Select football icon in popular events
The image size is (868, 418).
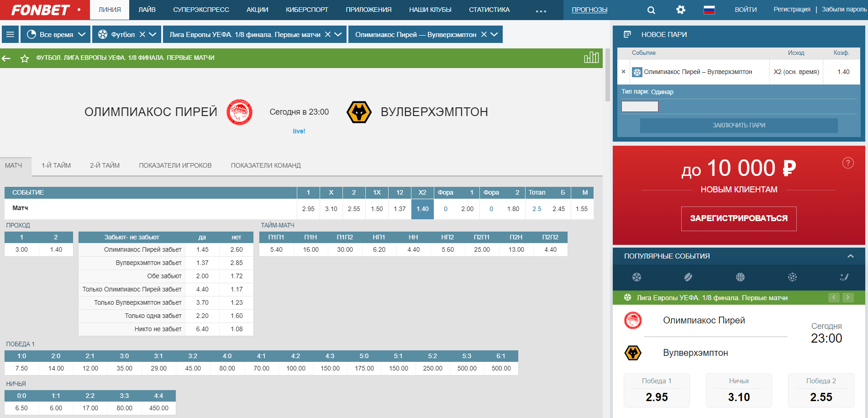(x=637, y=277)
